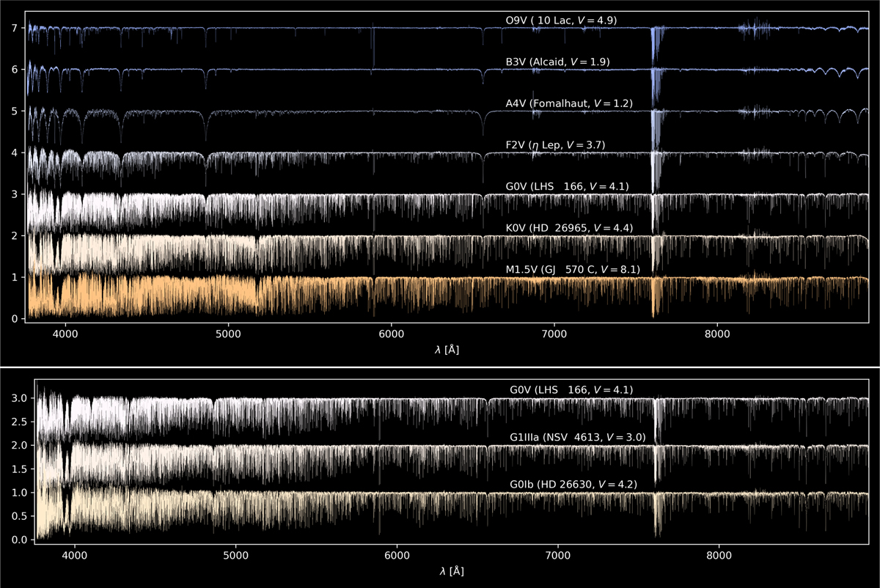880x588 pixels.
Task: Click the M1.5V GJ 570 C label
Action: tap(573, 270)
